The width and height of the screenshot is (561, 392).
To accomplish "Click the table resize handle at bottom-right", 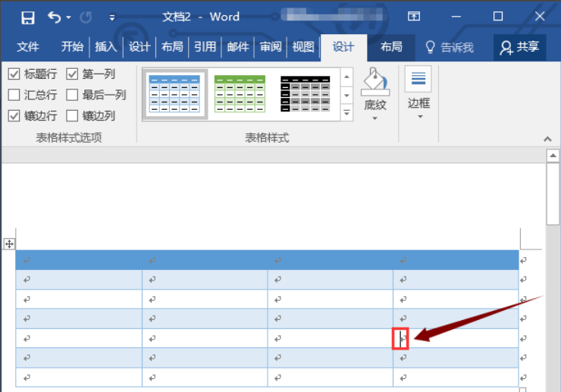I will pos(522,390).
